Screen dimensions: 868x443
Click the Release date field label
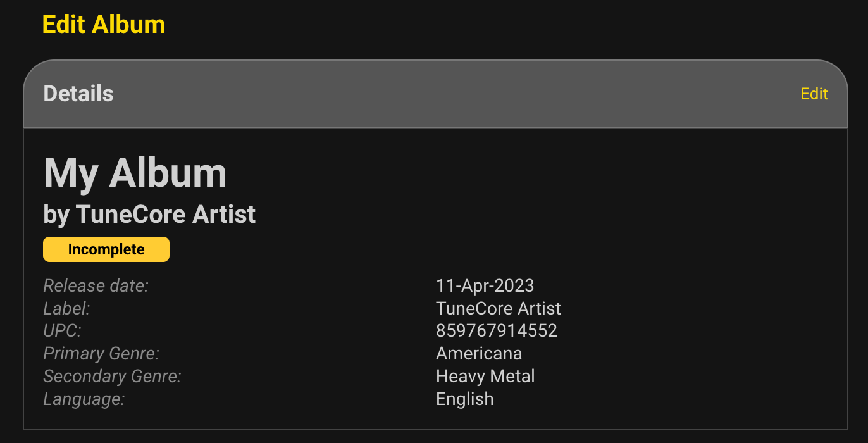tap(96, 286)
